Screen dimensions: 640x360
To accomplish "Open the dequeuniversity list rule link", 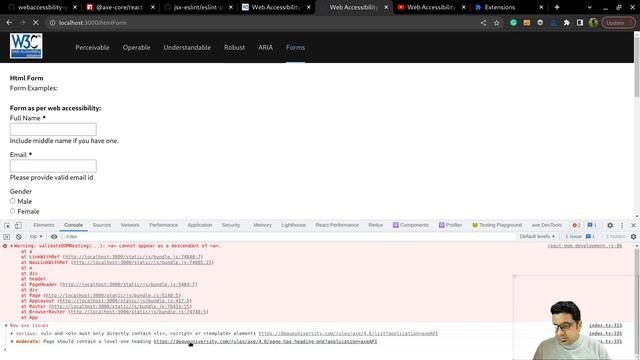I will (x=348, y=333).
